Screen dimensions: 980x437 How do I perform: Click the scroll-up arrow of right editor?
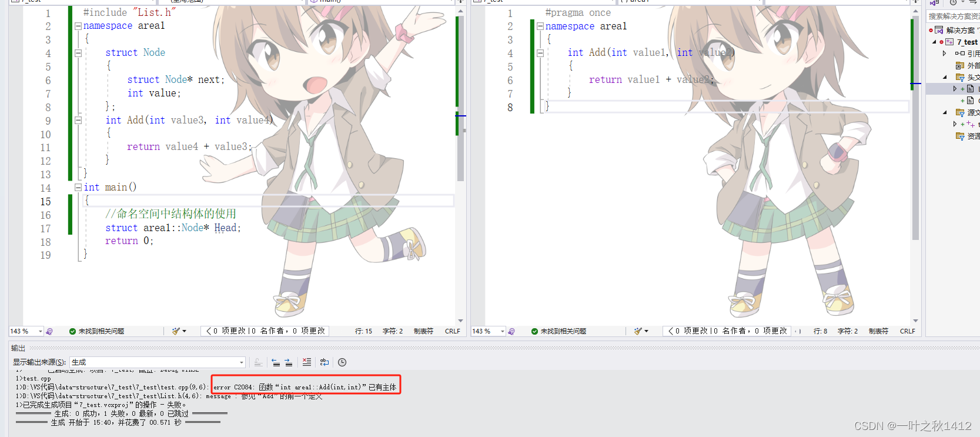[915, 11]
